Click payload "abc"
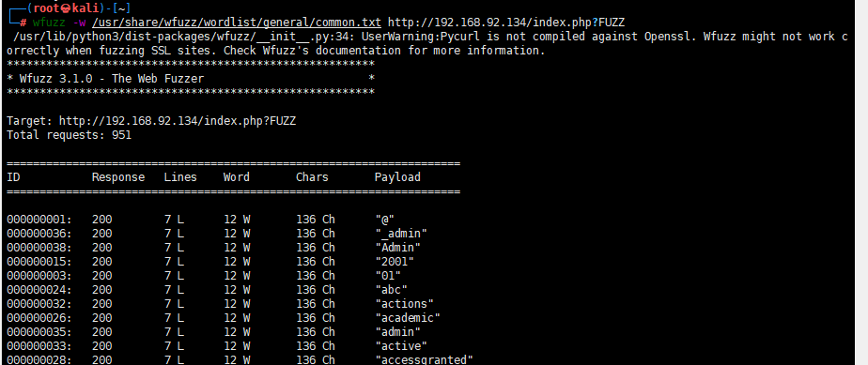Image resolution: width=868 pixels, height=365 pixels. [392, 290]
